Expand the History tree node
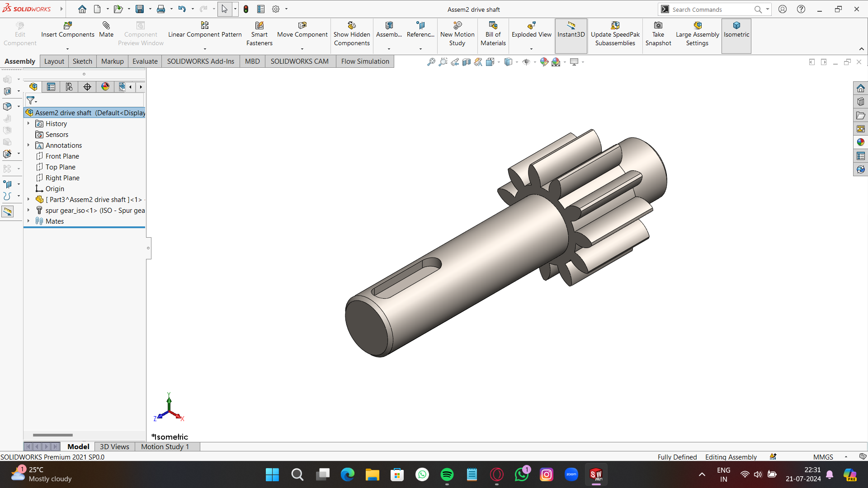Viewport: 868px width, 488px height. (x=28, y=123)
